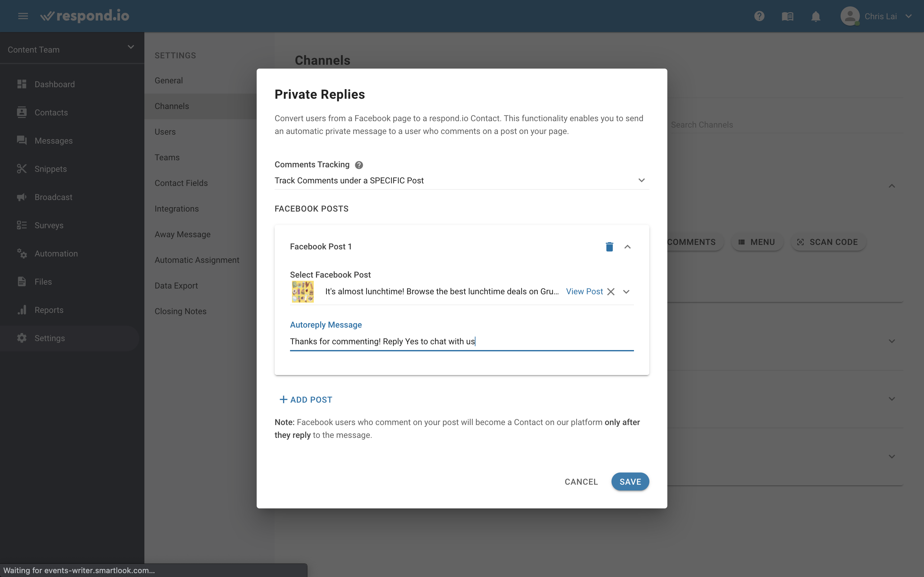The width and height of the screenshot is (924, 577).
Task: Click the Dashboard sidebar icon
Action: point(21,84)
